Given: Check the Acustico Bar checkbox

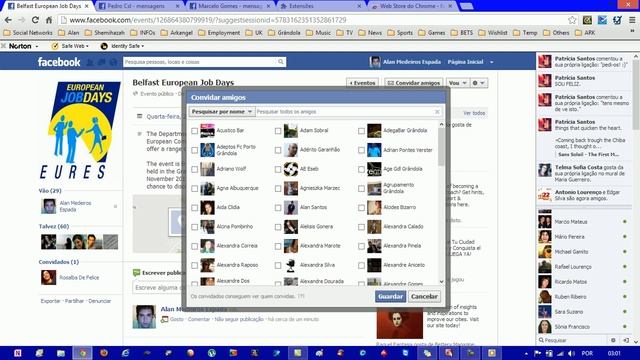Looking at the screenshot, I should coord(195,131).
